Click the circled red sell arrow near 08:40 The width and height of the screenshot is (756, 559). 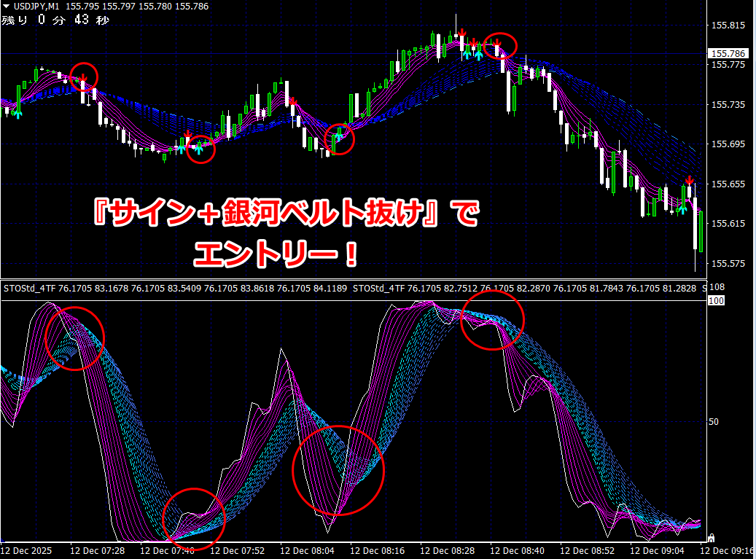[x=497, y=44]
